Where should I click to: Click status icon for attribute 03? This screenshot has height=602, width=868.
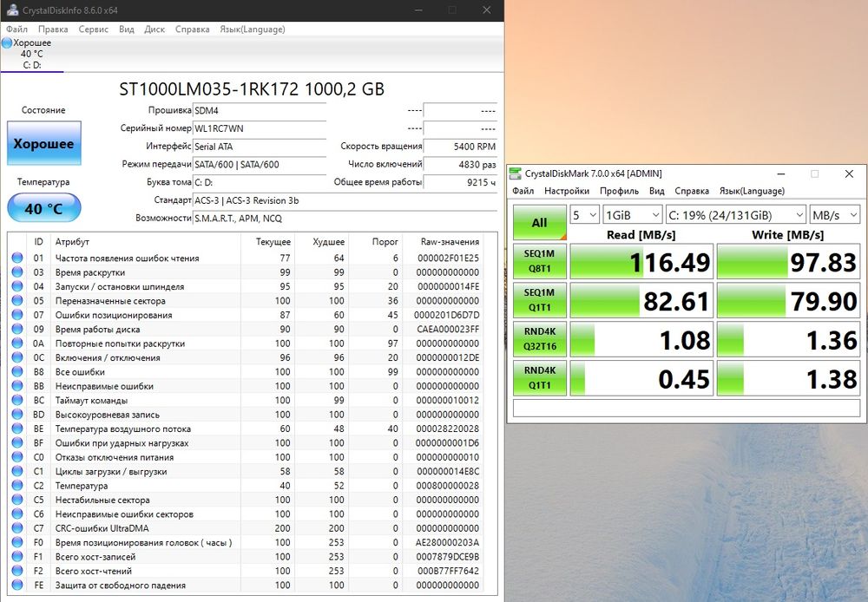(17, 272)
